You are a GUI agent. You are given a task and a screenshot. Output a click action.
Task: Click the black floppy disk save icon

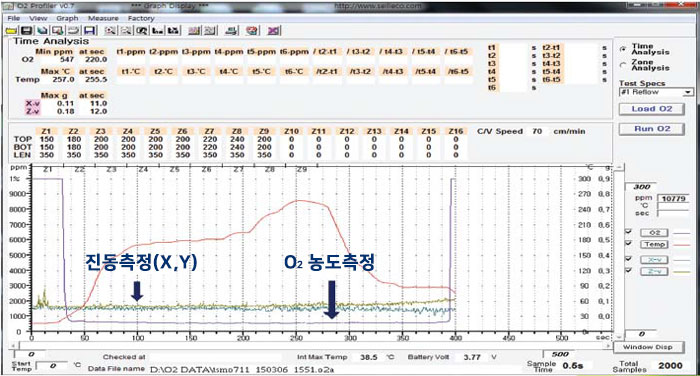(x=26, y=30)
